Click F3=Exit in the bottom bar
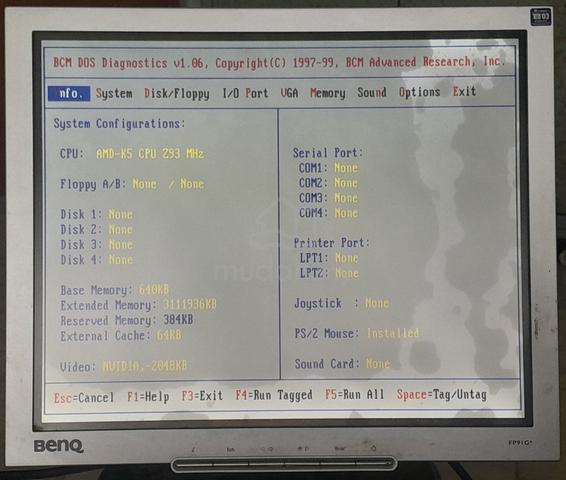This screenshot has width=566, height=480. pos(202,396)
